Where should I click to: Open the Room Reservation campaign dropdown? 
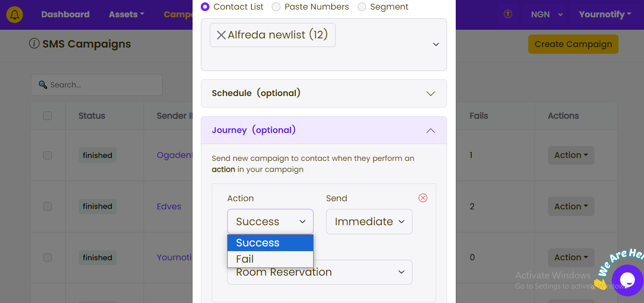(319, 272)
